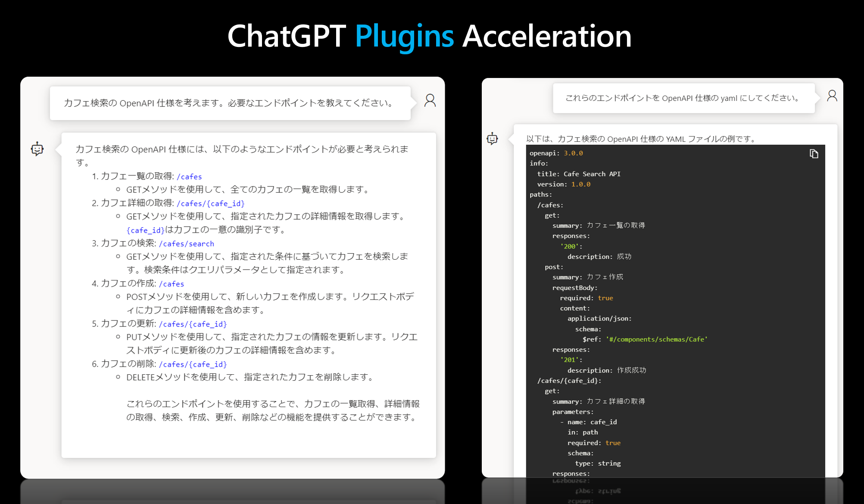Click the 'openapi: 3.0.0' line in code
864x504 pixels.
pos(556,153)
